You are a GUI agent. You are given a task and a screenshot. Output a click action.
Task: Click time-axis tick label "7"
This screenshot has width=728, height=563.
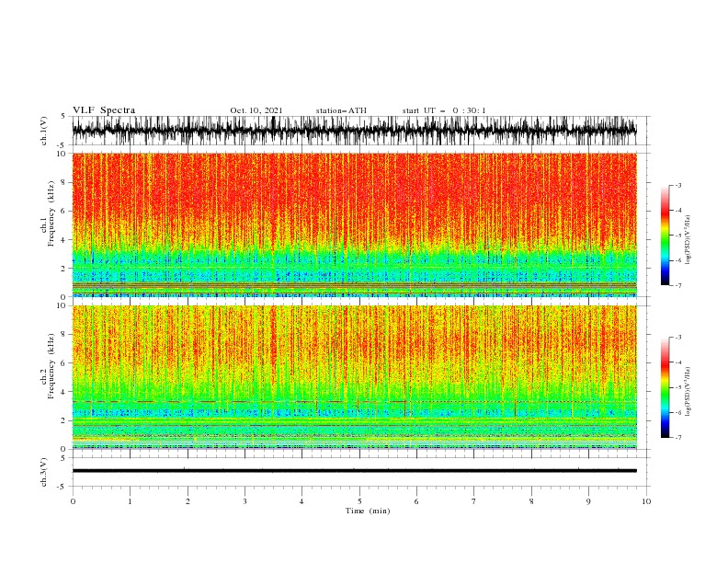coord(474,501)
